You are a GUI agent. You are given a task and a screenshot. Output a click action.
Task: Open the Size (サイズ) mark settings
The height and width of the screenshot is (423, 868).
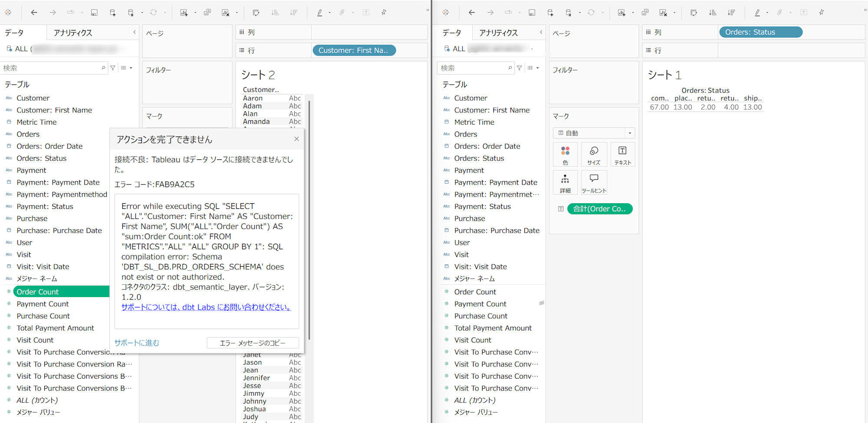(x=594, y=155)
